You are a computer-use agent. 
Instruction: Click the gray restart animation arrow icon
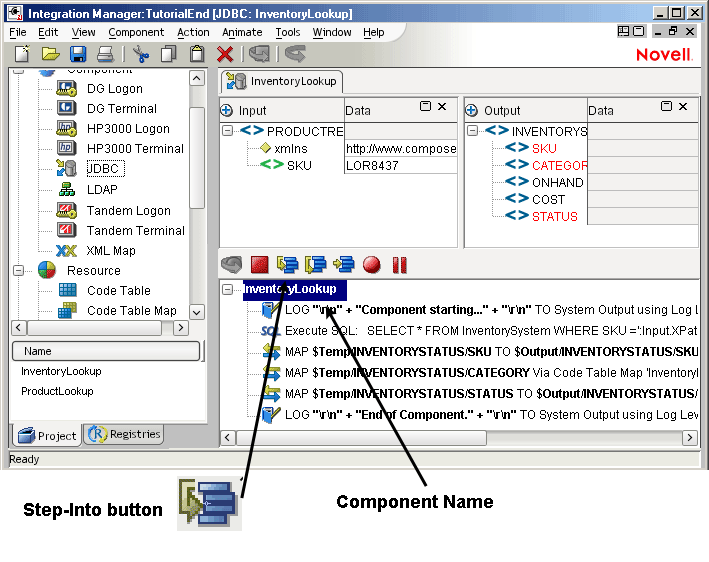232,264
